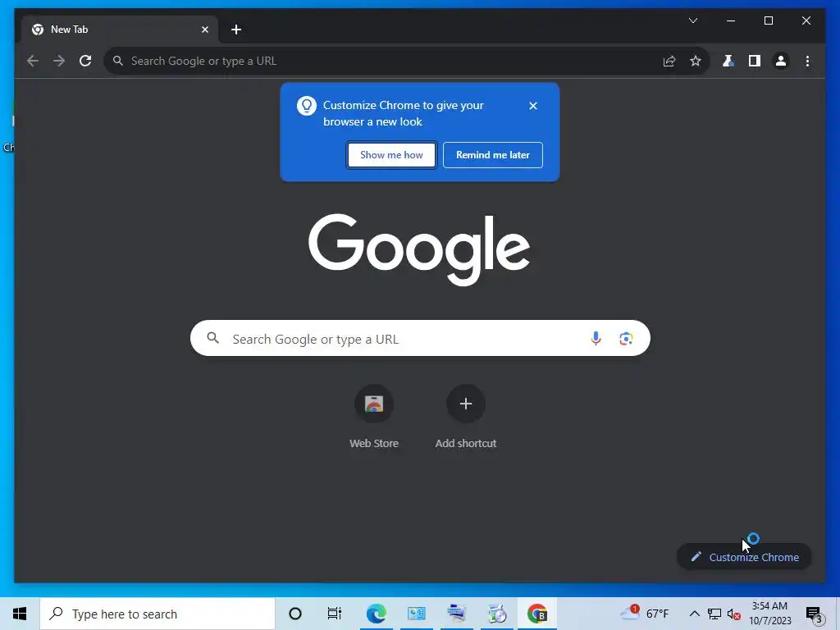Image resolution: width=840 pixels, height=630 pixels.
Task: Open the Windows Start menu
Action: point(20,614)
